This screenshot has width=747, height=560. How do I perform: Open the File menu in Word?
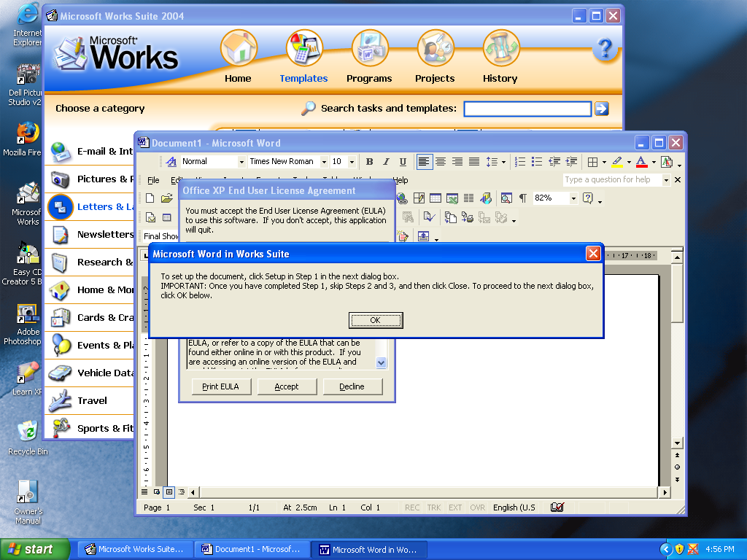click(153, 180)
